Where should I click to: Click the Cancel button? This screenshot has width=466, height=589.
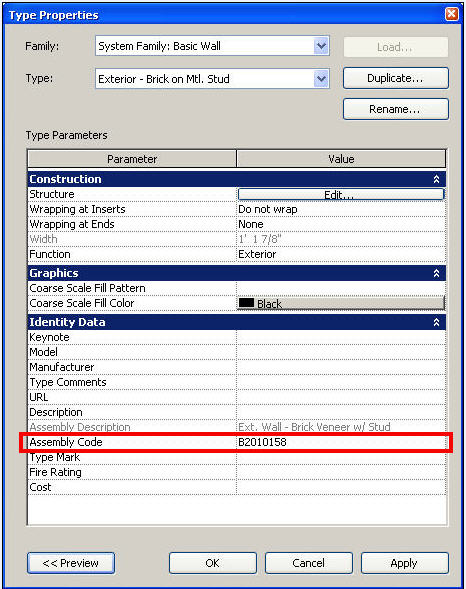309,563
